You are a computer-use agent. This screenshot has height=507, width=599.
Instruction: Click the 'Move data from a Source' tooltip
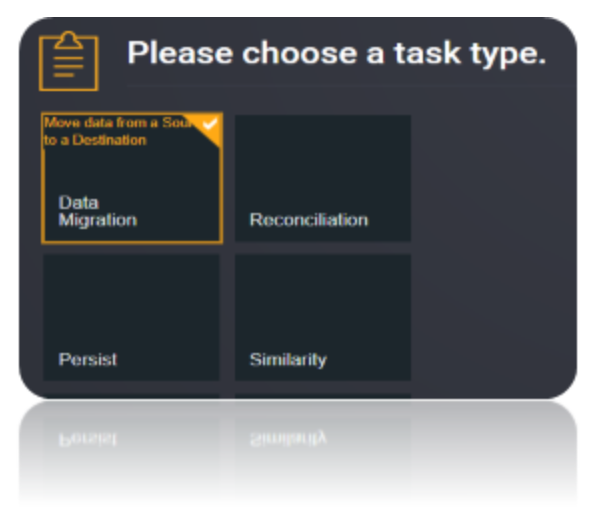118,123
